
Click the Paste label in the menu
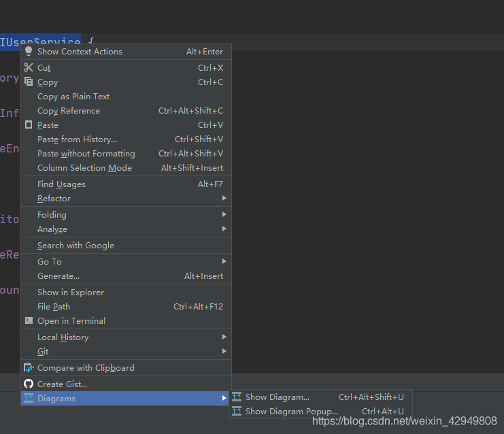point(48,124)
